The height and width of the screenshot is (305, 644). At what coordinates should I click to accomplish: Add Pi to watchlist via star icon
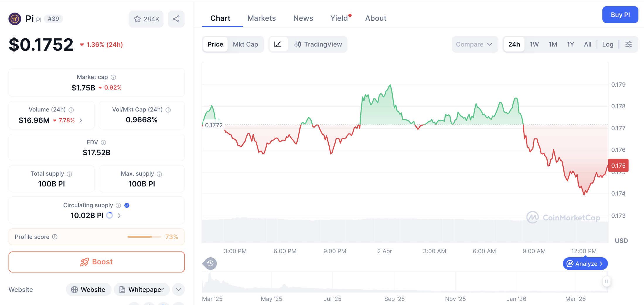click(137, 19)
